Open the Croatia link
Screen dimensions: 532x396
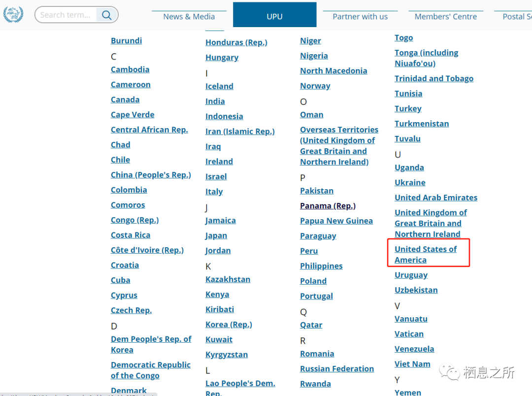tap(125, 265)
